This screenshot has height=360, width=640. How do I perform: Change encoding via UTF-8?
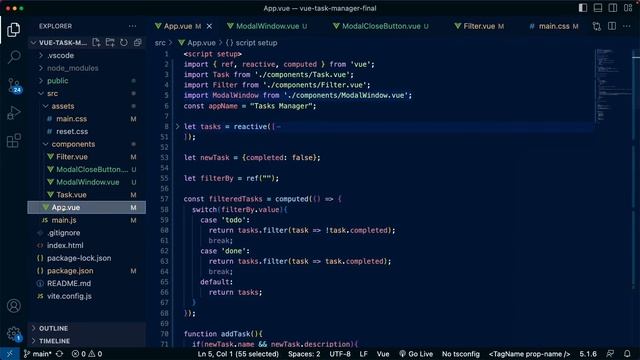pyautogui.click(x=340, y=354)
